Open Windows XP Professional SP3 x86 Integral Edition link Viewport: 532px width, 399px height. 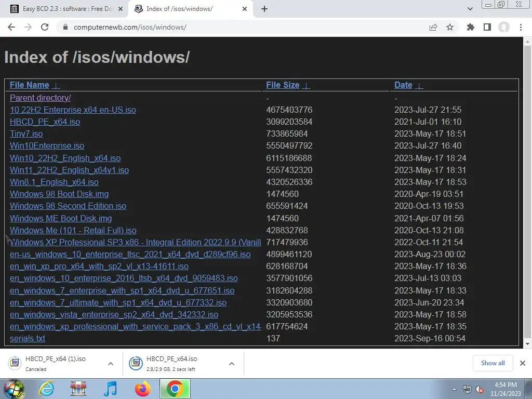coord(136,242)
